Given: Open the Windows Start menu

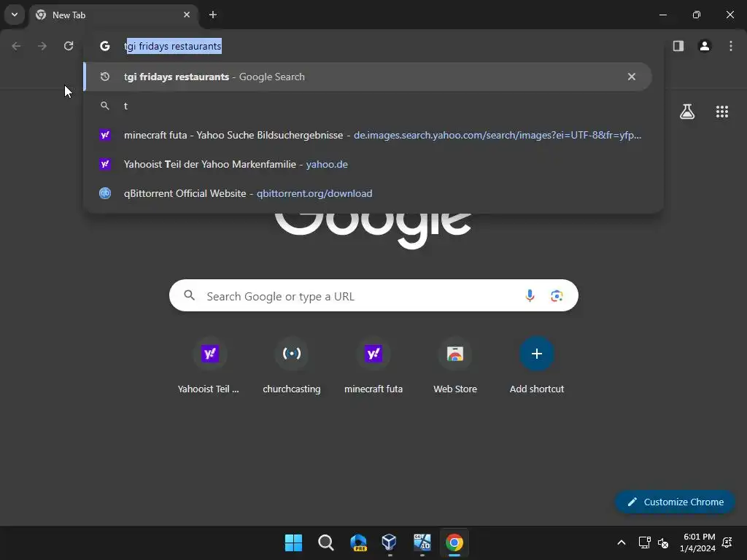Looking at the screenshot, I should (x=293, y=542).
